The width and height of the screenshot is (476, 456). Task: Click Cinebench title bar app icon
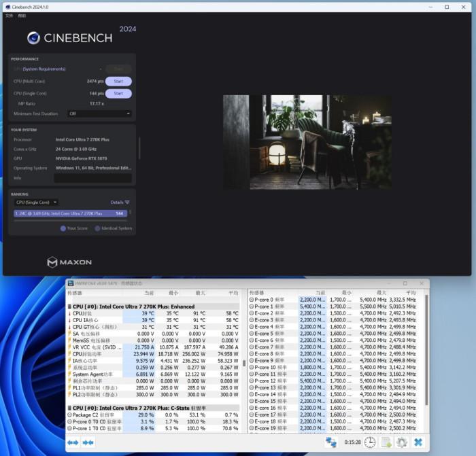8,7
